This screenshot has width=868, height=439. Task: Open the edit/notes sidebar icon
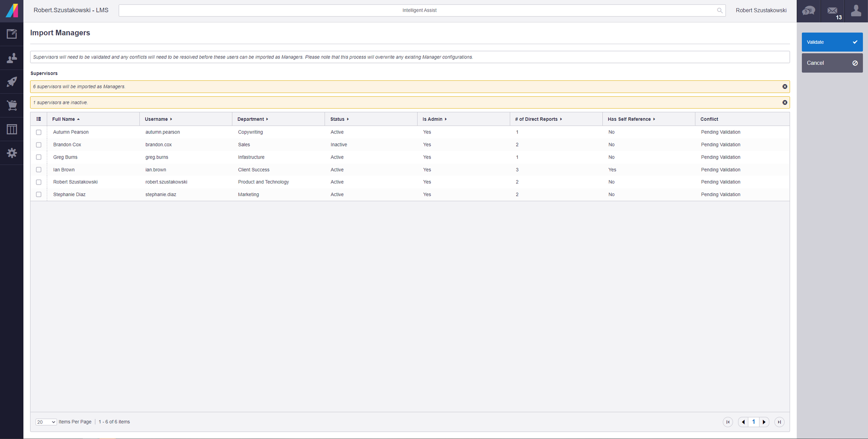point(12,34)
